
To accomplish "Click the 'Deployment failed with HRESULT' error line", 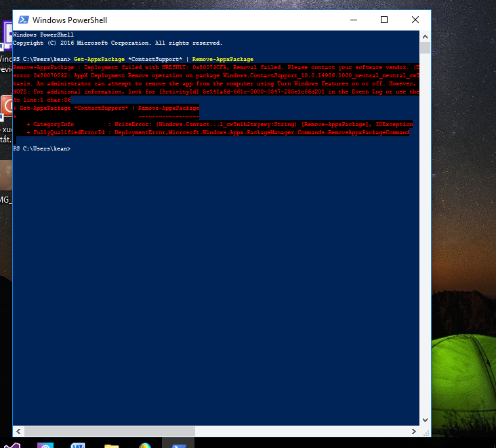I will [x=216, y=67].
